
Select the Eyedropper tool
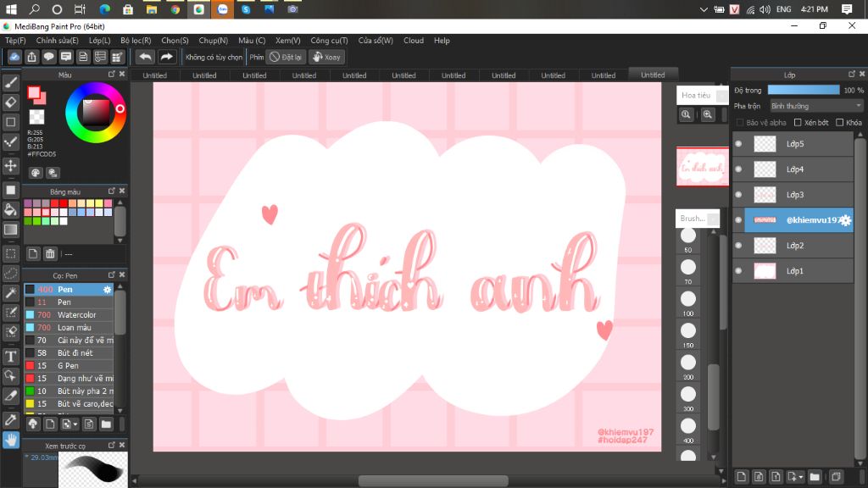[11, 419]
